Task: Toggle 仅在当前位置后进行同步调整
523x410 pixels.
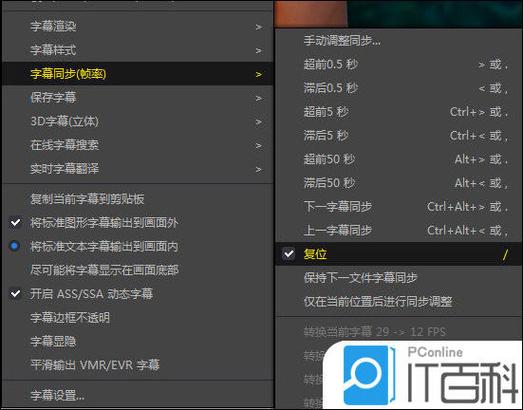Action: point(399,302)
